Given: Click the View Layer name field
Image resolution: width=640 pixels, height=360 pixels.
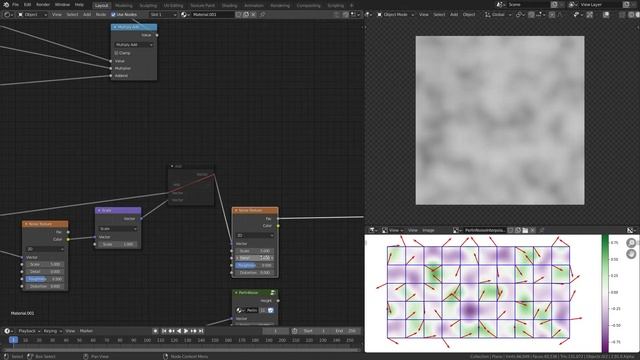Looking at the screenshot, I should pos(600,4).
